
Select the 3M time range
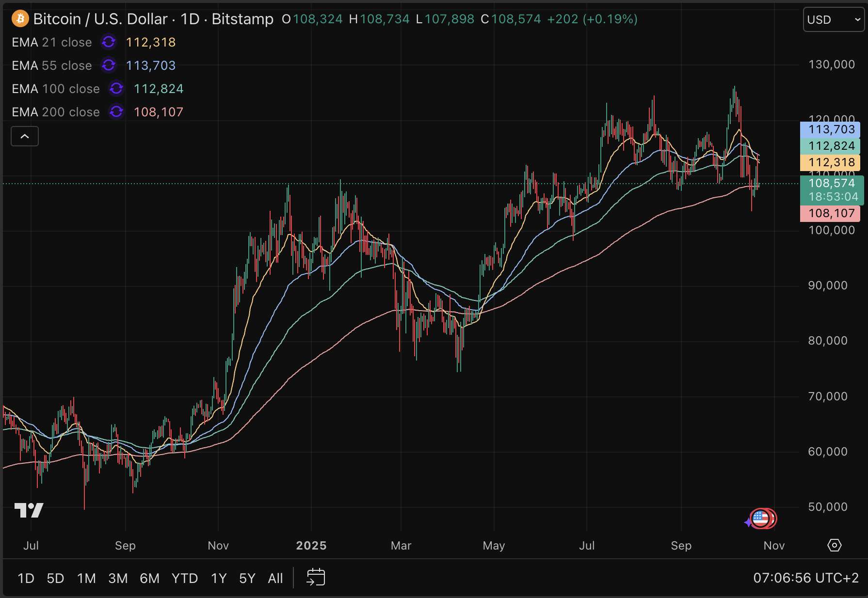tap(118, 578)
